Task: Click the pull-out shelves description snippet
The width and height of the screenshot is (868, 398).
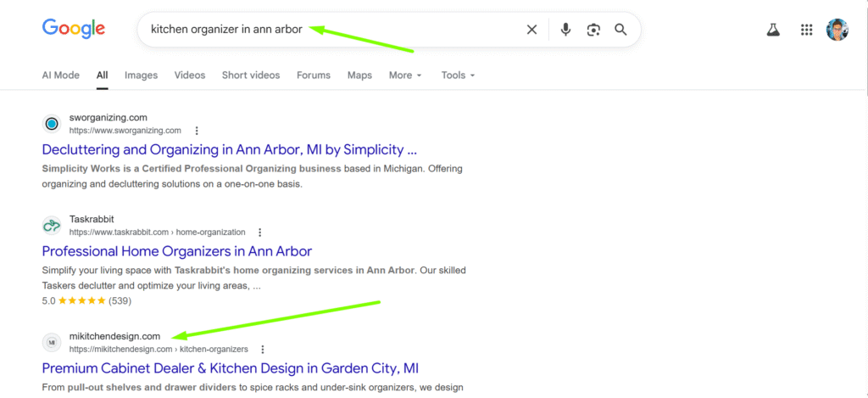Action: pos(253,387)
